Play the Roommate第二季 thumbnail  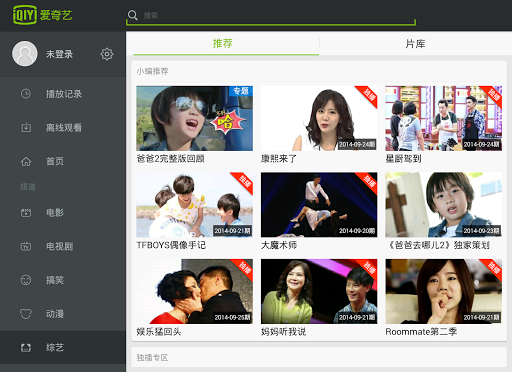[x=444, y=291]
